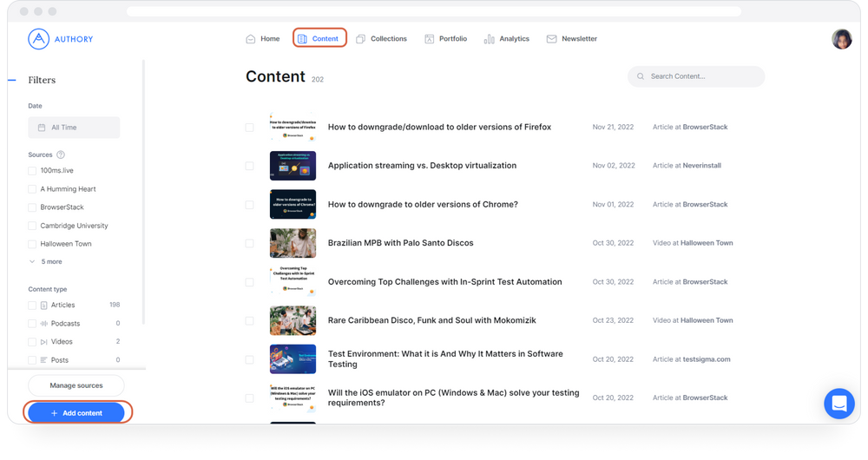The image size is (868, 460).
Task: Click the Sources help question mark icon
Action: click(61, 154)
